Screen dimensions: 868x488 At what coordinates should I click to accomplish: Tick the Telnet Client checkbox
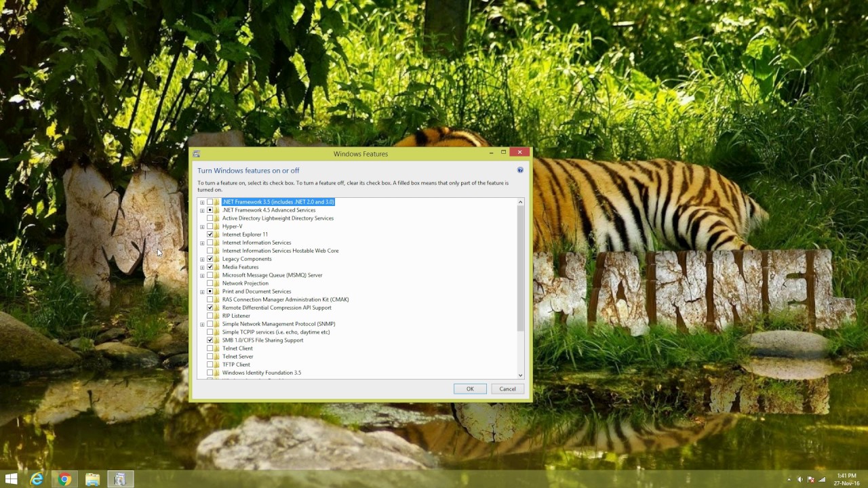tap(210, 348)
